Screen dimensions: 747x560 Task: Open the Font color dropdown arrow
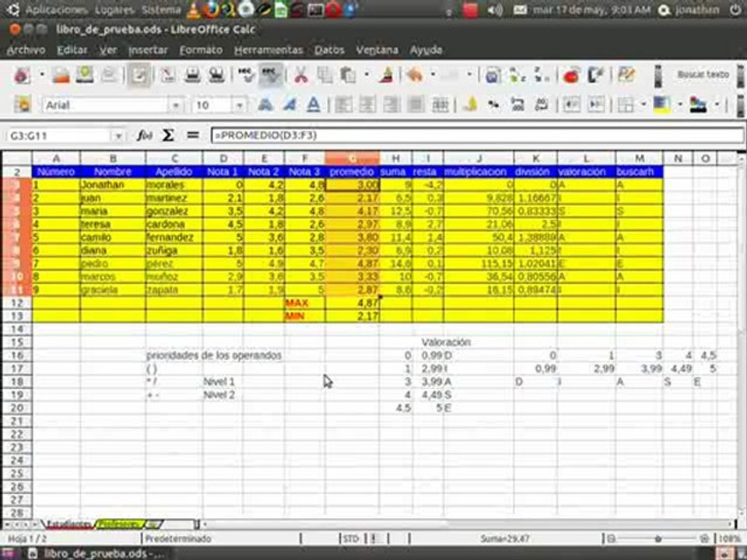point(716,104)
